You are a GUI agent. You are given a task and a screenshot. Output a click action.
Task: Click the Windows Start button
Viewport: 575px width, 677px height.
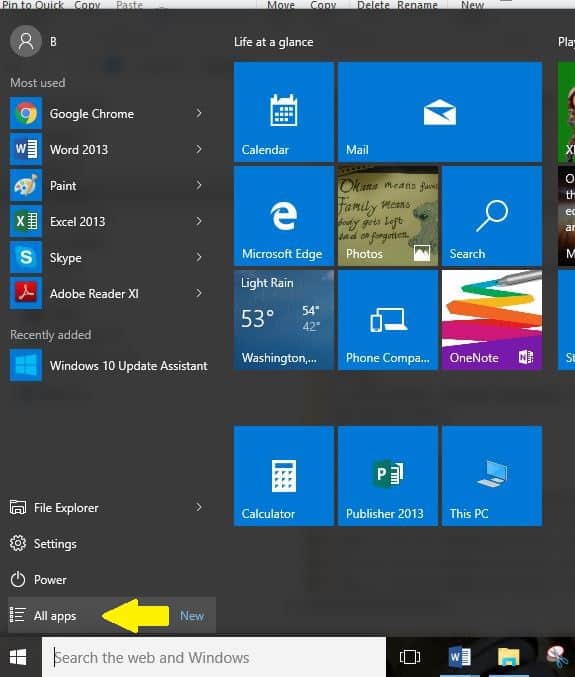click(x=18, y=657)
